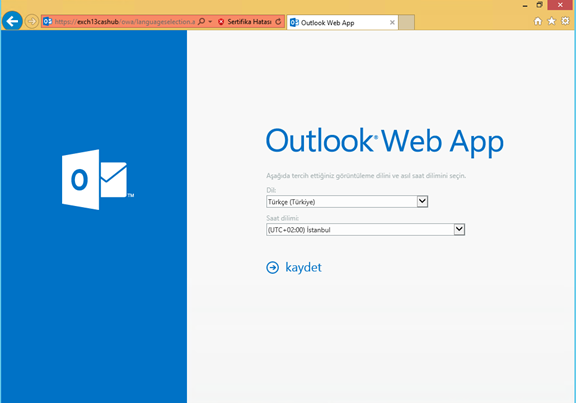The height and width of the screenshot is (403, 576).
Task: Click the Outlook icon on the browser tab
Action: coord(294,22)
